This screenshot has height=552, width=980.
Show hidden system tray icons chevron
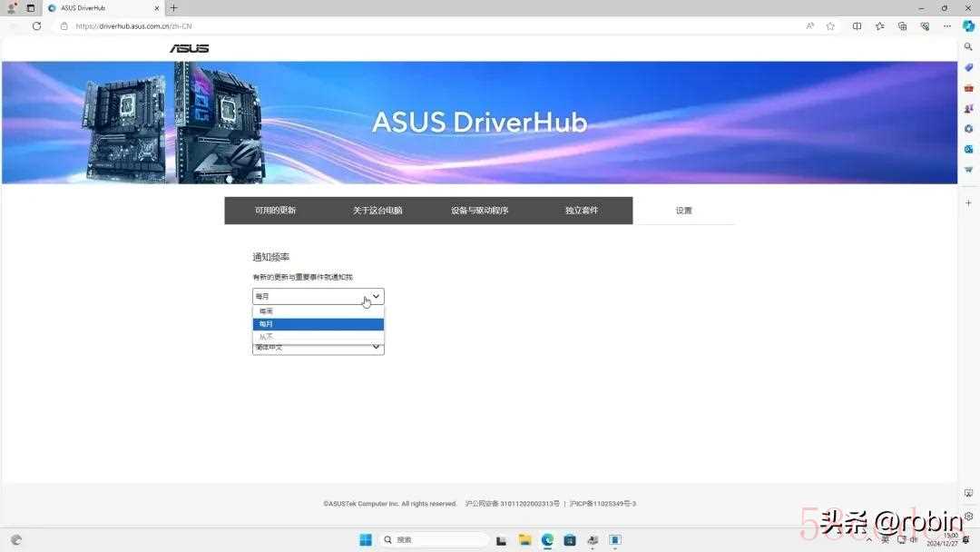point(868,539)
